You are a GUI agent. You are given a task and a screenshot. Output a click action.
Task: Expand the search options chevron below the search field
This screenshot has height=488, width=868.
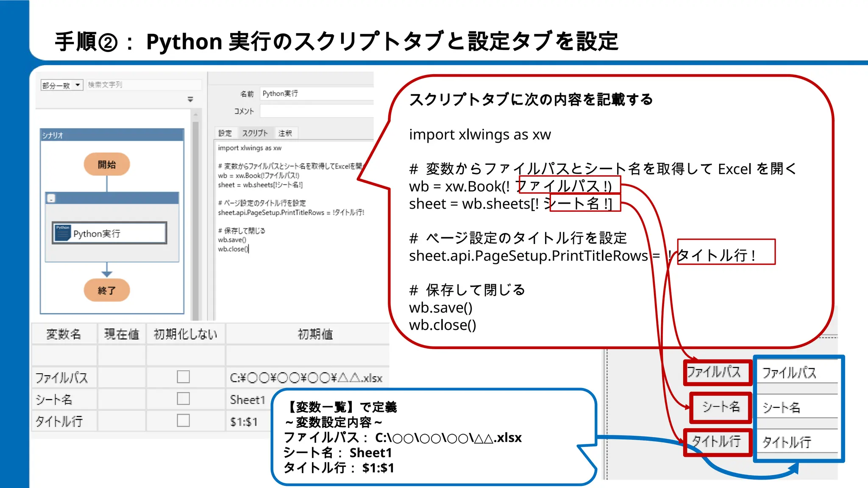tap(190, 99)
